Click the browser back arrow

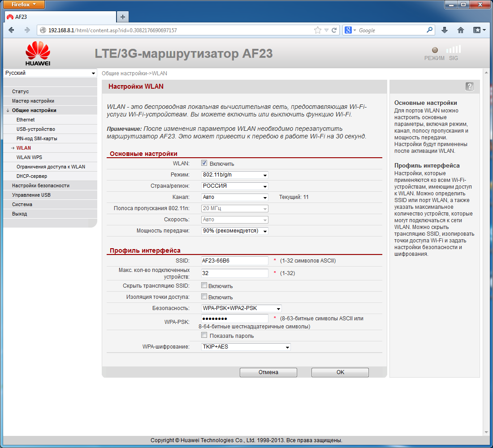click(x=11, y=30)
